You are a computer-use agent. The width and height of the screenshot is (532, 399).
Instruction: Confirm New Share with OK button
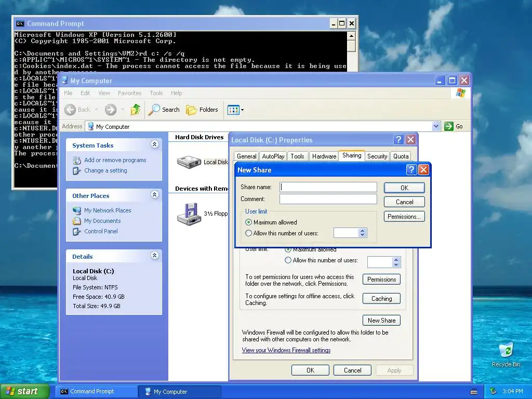click(x=404, y=188)
